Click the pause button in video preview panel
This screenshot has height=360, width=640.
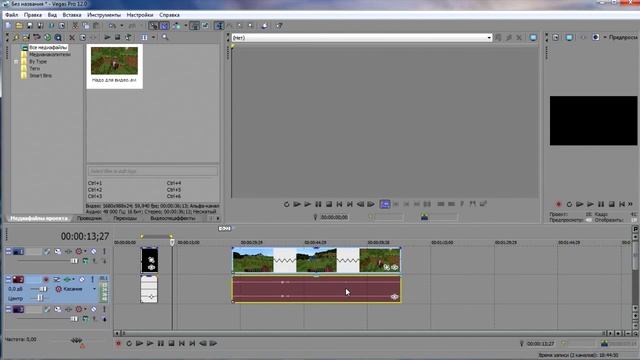pyautogui.click(x=601, y=204)
